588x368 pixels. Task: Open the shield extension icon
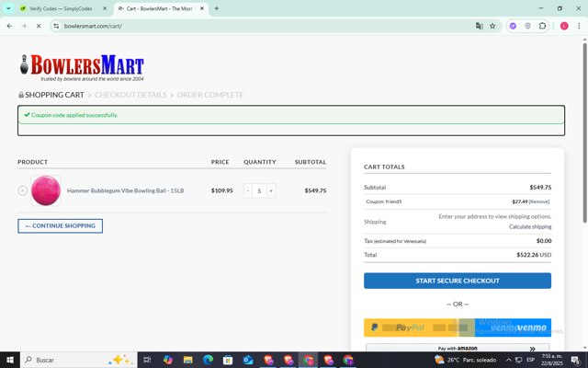pyautogui.click(x=527, y=26)
